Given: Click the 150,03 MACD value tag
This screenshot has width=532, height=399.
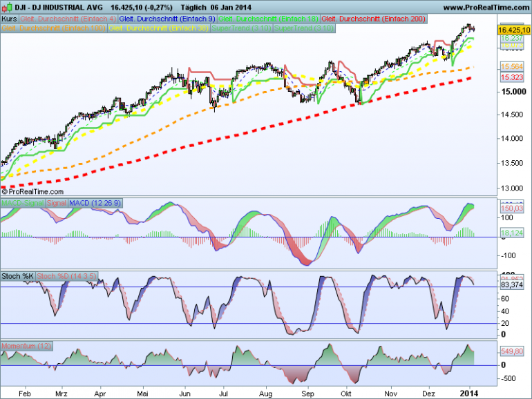Looking at the screenshot, I should [512, 208].
